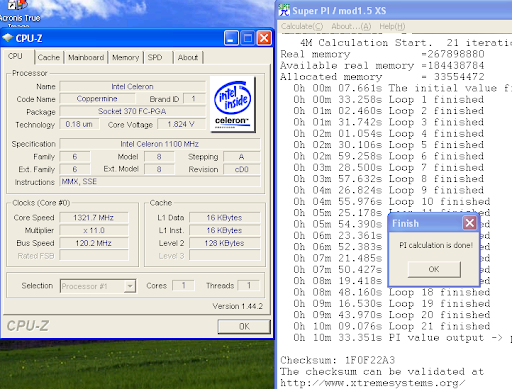Click the Package field Socket 370 FC-PGA
512x389 pixels.
[x=132, y=111]
